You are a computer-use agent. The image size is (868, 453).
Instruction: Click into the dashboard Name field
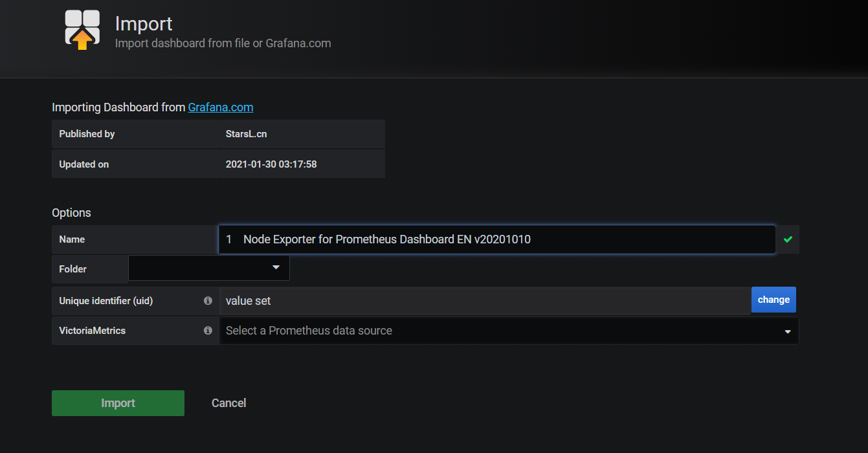pyautogui.click(x=496, y=239)
